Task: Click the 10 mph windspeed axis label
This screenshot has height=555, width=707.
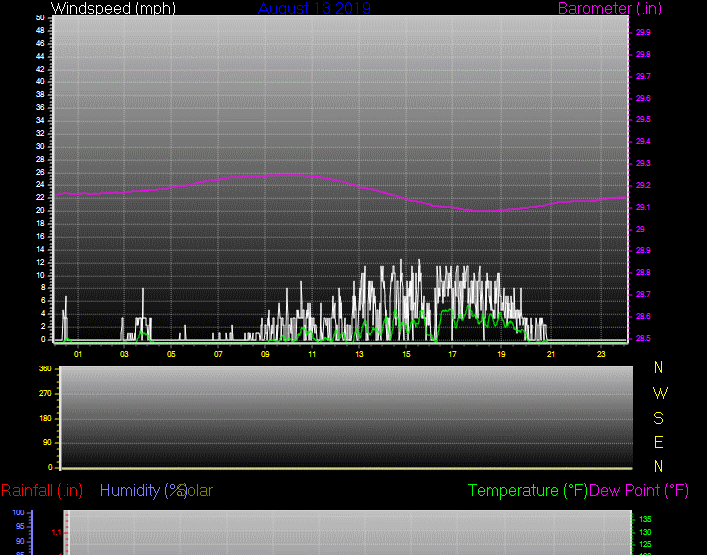Action: (41, 275)
